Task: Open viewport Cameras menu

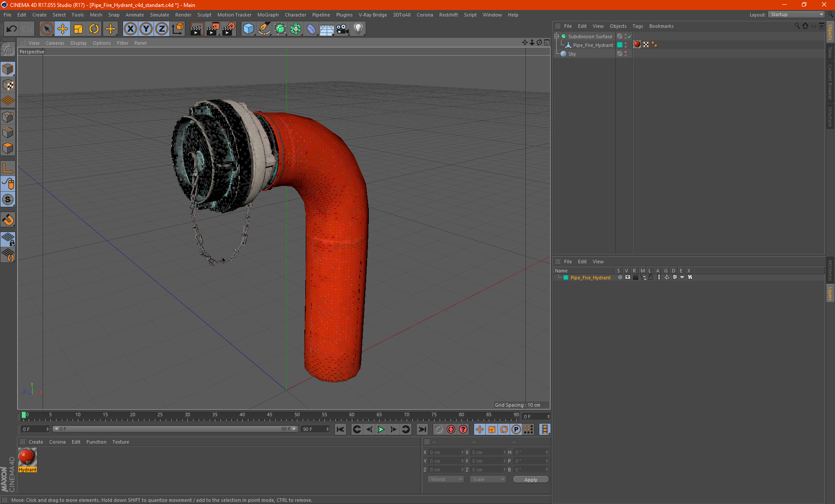Action: point(55,43)
